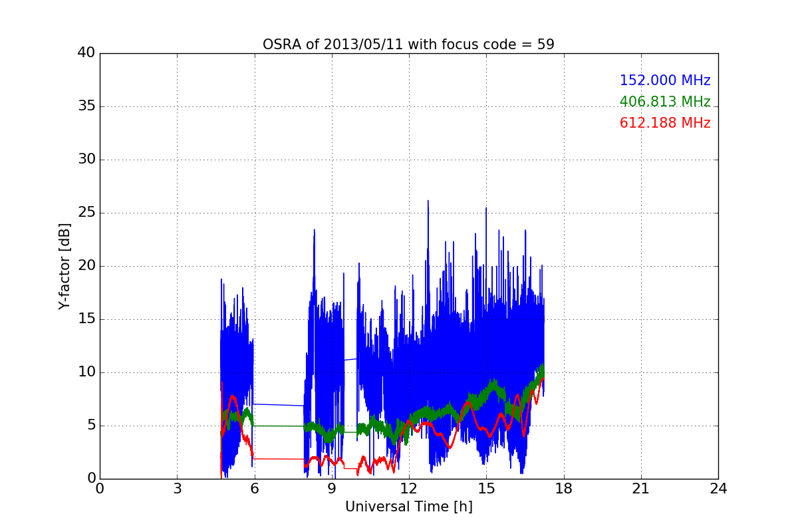Click the x-axis tick label 18

coord(564,489)
